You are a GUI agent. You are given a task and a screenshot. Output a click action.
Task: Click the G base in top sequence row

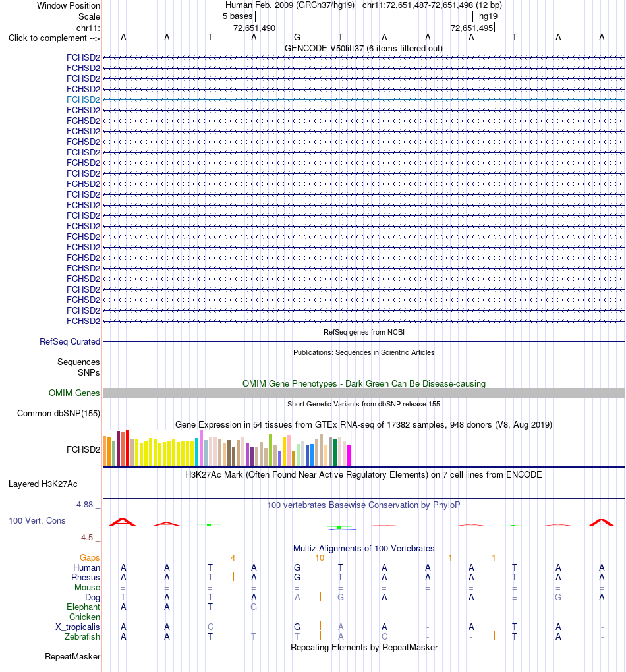297,38
